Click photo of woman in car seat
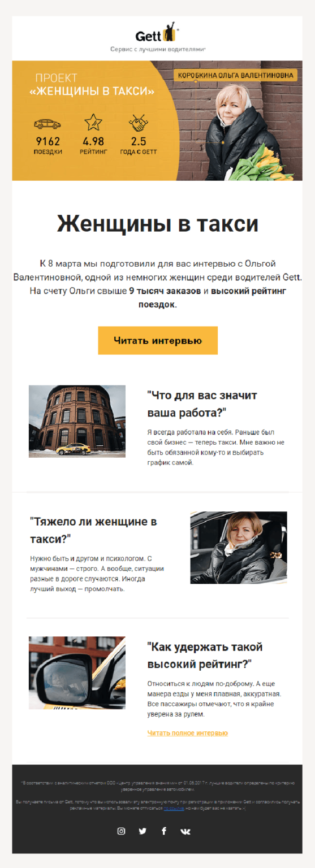 (x=239, y=548)
